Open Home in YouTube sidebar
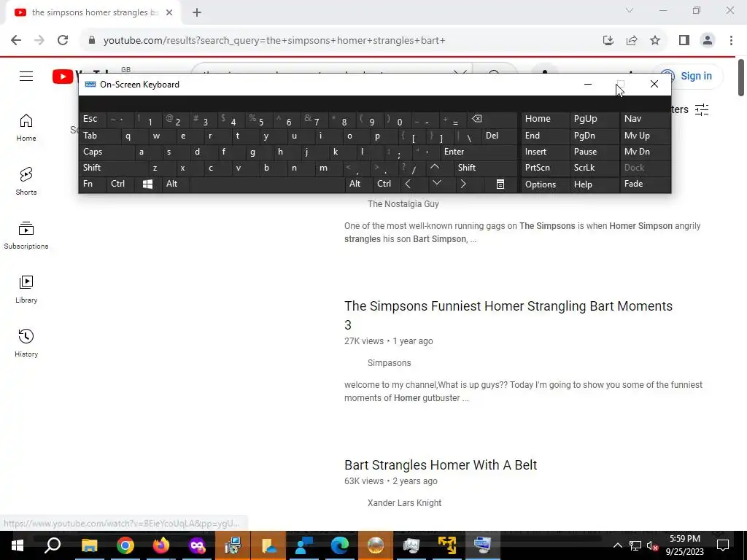Image resolution: width=747 pixels, height=560 pixels. click(x=26, y=128)
